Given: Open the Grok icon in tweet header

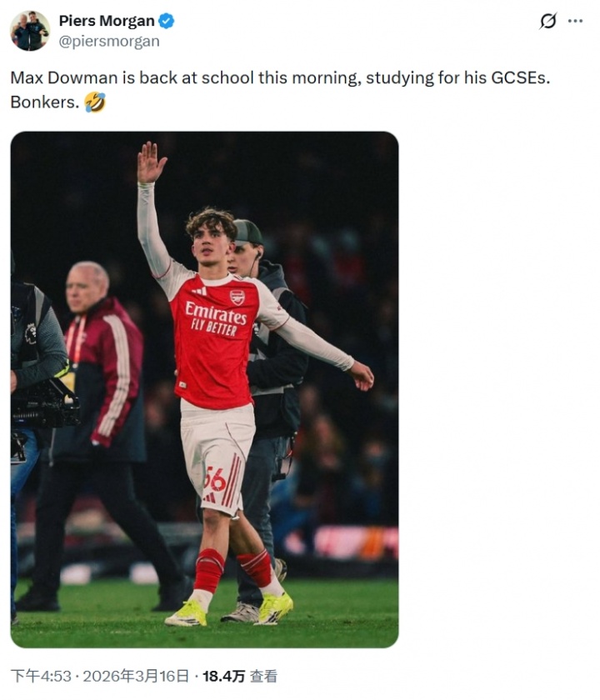Looking at the screenshot, I should tap(547, 22).
